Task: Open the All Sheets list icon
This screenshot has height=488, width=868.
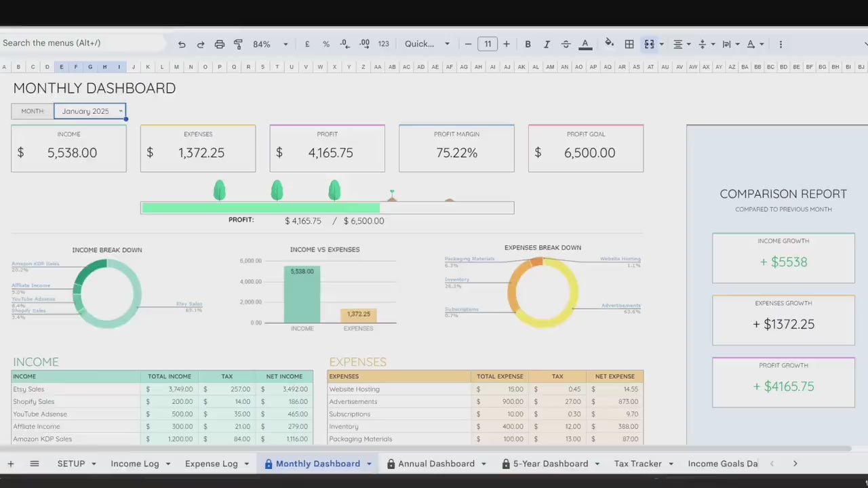Action: pos(35,464)
